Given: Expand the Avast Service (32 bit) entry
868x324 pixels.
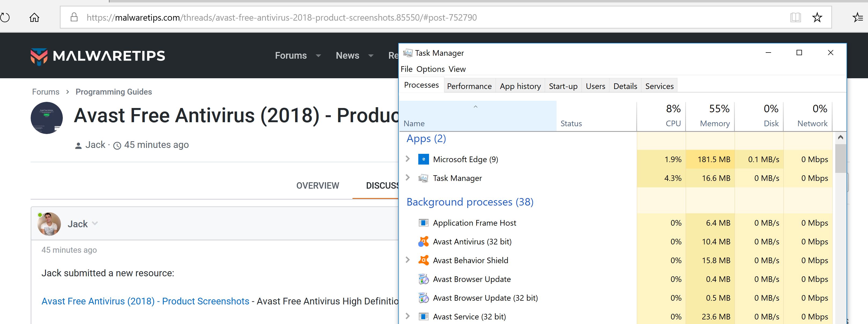Looking at the screenshot, I should pos(407,316).
